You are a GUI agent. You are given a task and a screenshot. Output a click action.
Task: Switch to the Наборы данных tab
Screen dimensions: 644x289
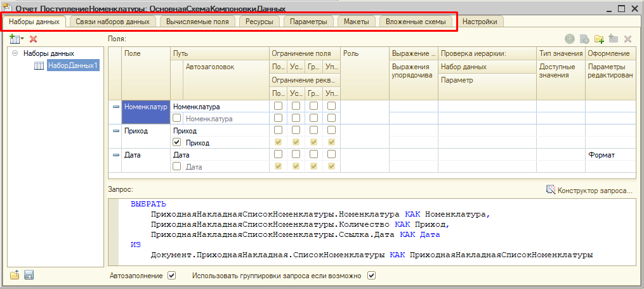pos(34,22)
